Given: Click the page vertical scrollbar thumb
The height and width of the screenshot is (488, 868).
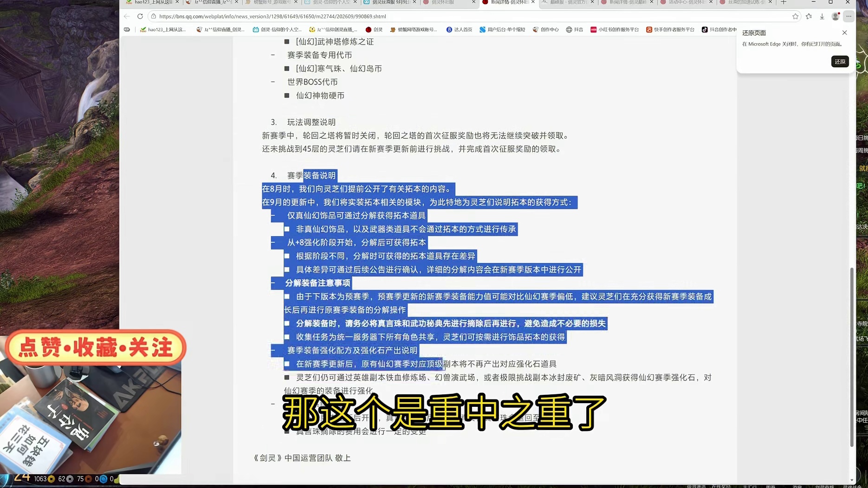Looking at the screenshot, I should point(852,357).
